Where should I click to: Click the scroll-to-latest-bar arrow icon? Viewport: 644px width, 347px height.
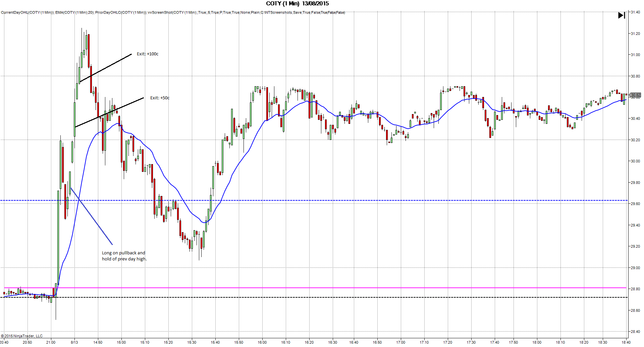click(622, 15)
